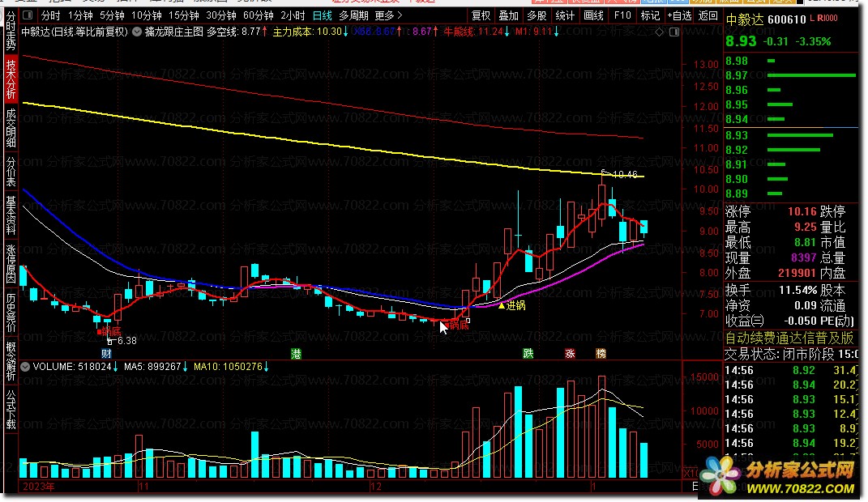Select the 1分钟 period
The width and height of the screenshot is (868, 502).
coord(80,15)
